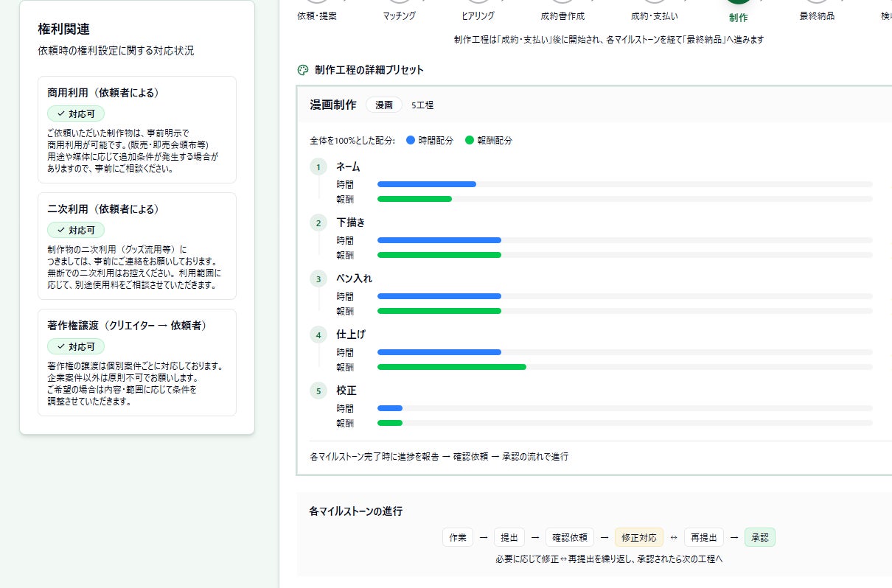The image size is (892, 588).
Task: Click the green 制作 step circle
Action: (738, 2)
